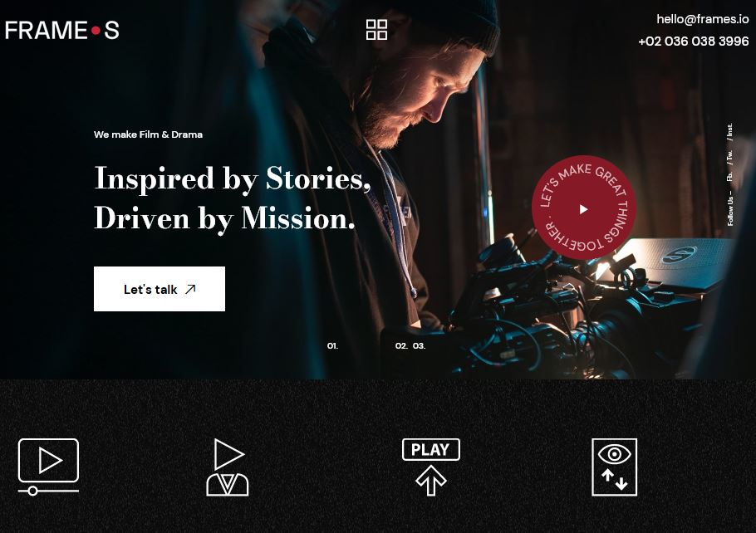
Task: Click the Let's talk button
Action: (160, 289)
